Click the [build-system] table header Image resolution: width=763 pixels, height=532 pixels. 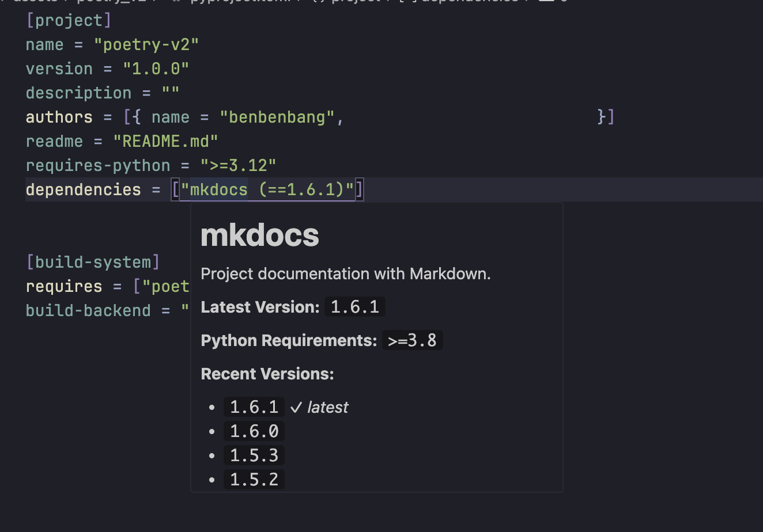[x=93, y=262]
